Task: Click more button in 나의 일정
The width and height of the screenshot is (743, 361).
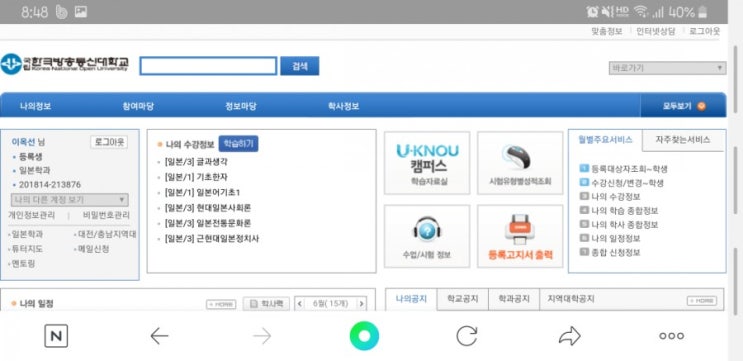Action: click(x=221, y=304)
